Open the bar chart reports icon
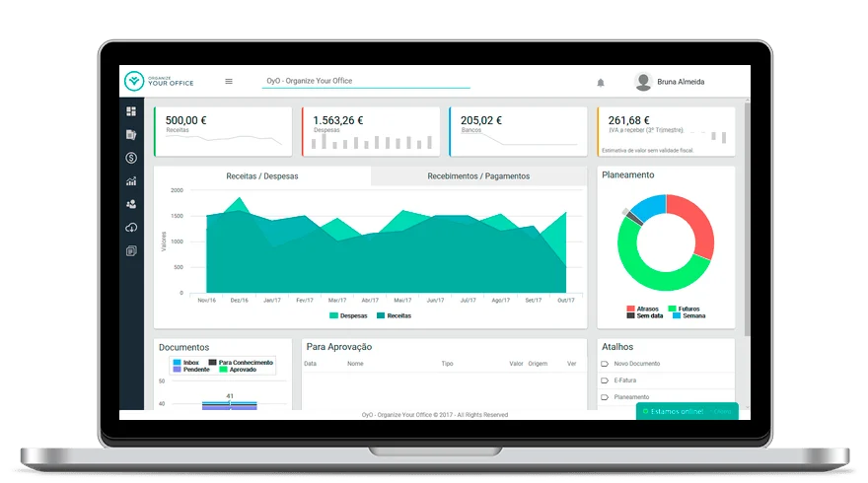The width and height of the screenshot is (868, 483). point(131,181)
